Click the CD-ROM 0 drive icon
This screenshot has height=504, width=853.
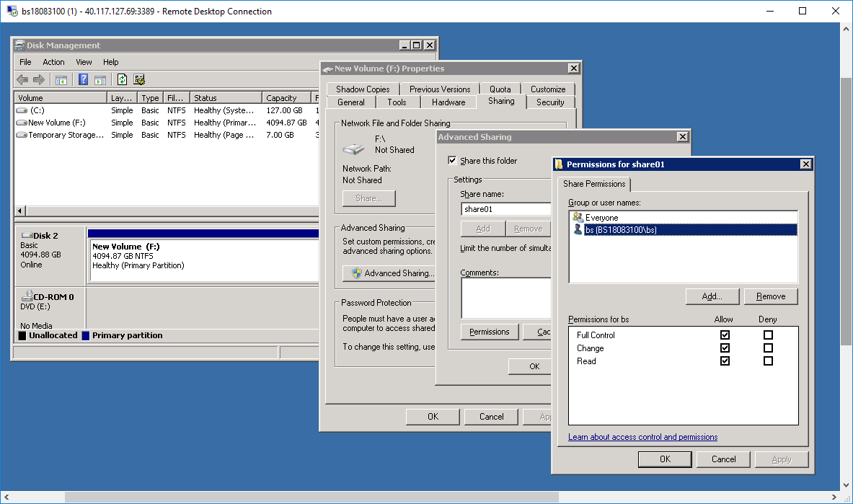pos(27,296)
